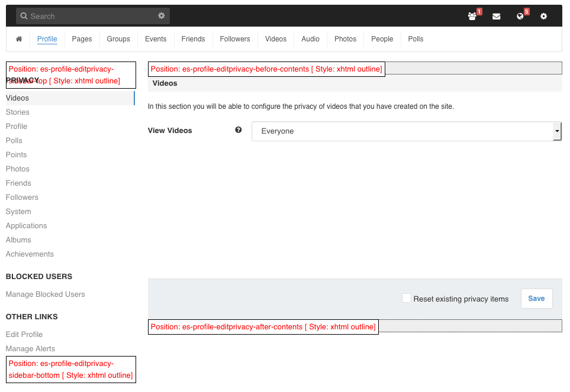Open notifications globe icon with badge 5
570x392 pixels.
pos(520,17)
